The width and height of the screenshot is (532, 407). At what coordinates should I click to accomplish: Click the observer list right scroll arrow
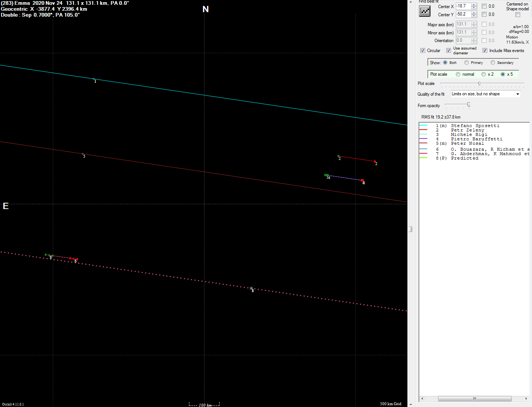click(526, 399)
